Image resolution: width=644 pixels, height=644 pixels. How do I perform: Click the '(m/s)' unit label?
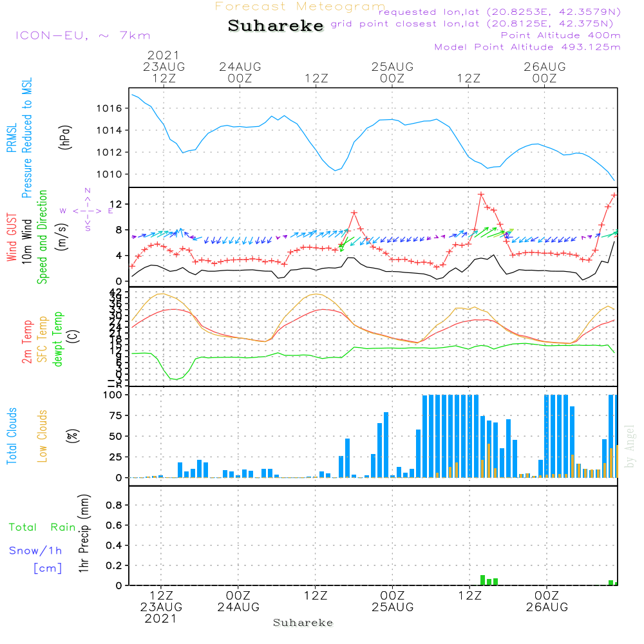pyautogui.click(x=62, y=237)
